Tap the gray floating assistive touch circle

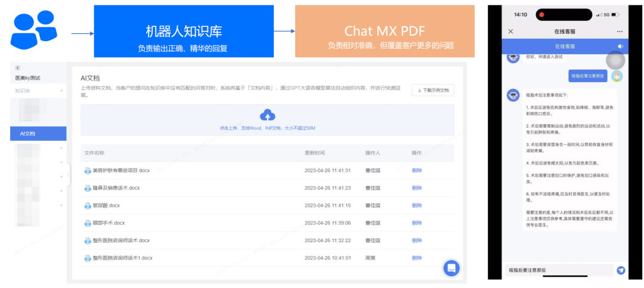coord(615,61)
